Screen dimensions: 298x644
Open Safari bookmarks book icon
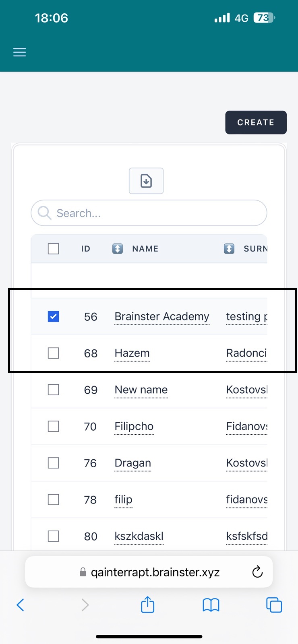click(211, 605)
